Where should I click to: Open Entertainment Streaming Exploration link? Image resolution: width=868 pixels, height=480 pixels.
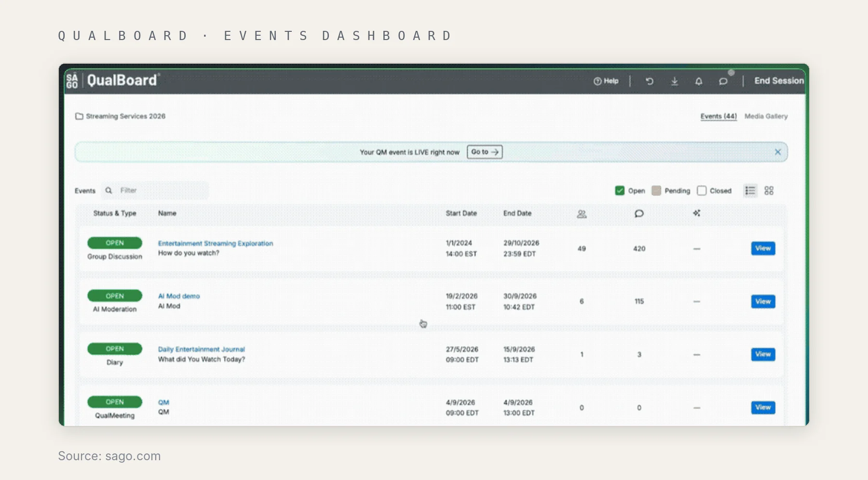tap(216, 244)
